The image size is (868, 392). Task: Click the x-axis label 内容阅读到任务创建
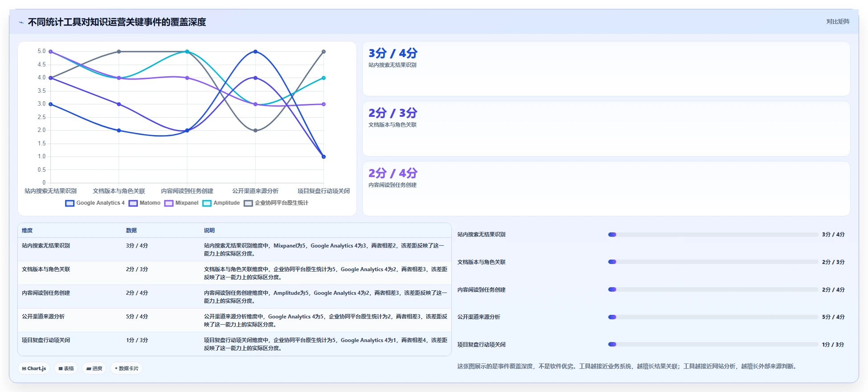point(187,191)
